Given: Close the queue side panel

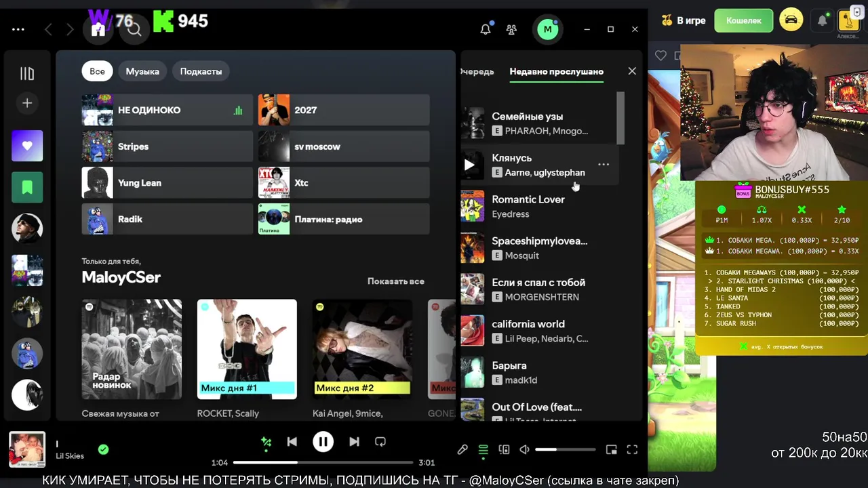Looking at the screenshot, I should pyautogui.click(x=632, y=70).
